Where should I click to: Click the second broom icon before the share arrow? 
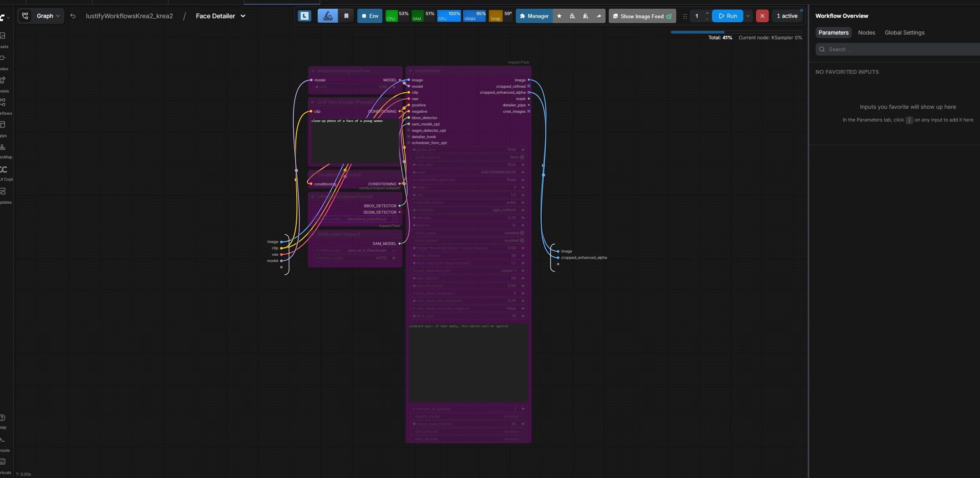[x=585, y=16]
